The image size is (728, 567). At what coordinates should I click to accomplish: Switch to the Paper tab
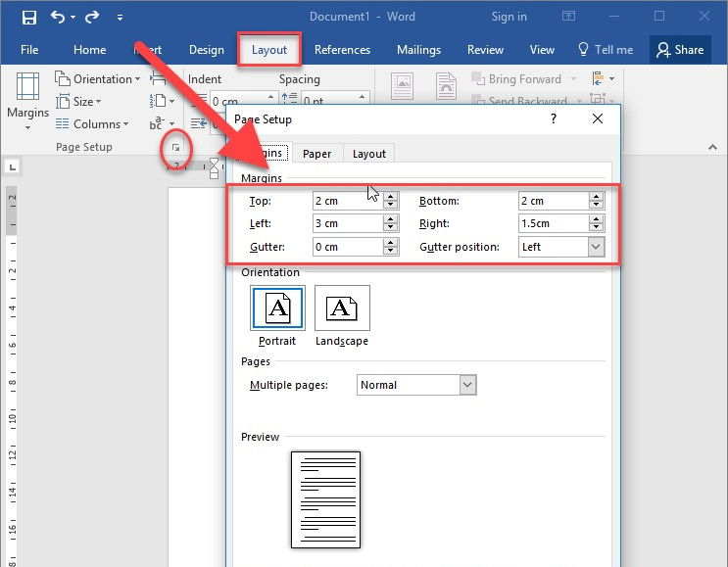pyautogui.click(x=316, y=153)
